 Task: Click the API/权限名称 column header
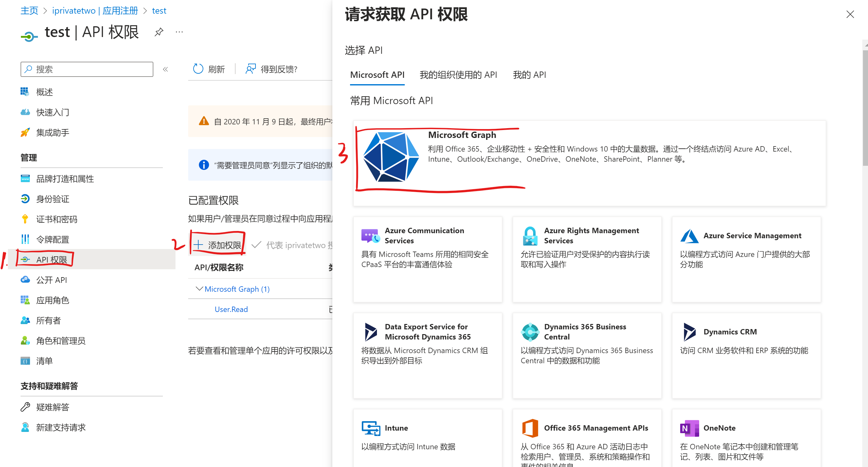pos(219,267)
